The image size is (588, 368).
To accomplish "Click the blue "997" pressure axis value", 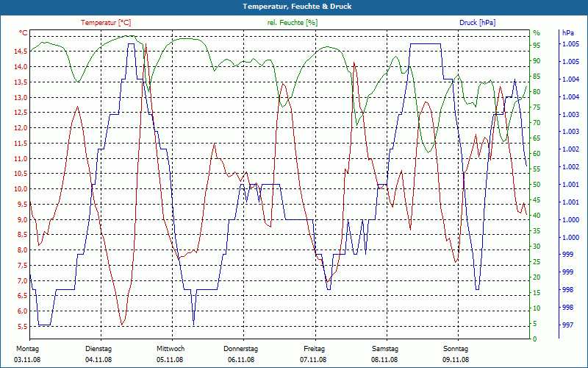I will click(x=567, y=325).
